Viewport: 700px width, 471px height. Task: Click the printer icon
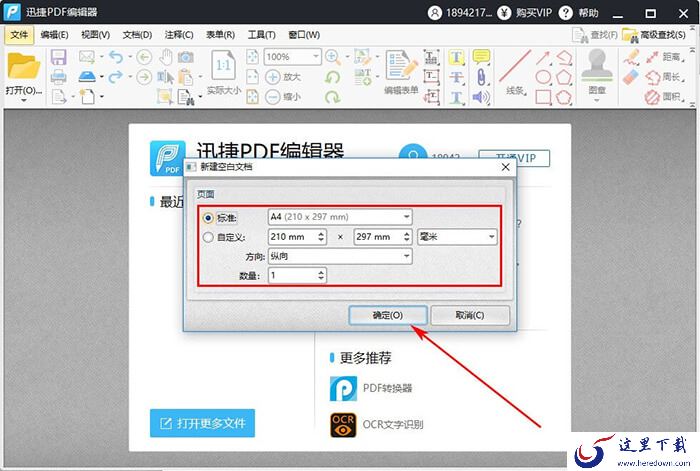tap(58, 77)
